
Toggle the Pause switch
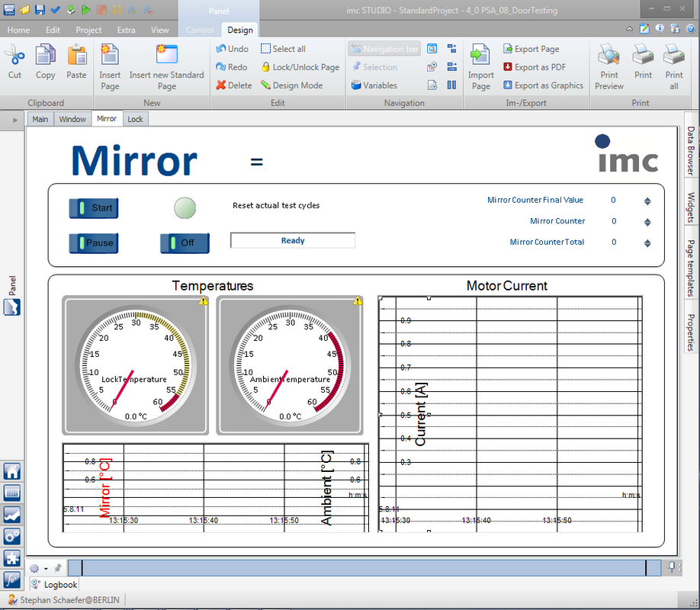tap(94, 242)
